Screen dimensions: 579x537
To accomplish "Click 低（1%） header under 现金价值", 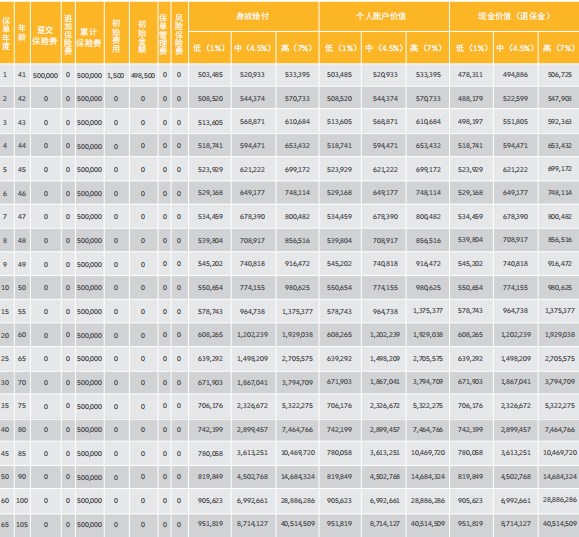I will click(471, 48).
